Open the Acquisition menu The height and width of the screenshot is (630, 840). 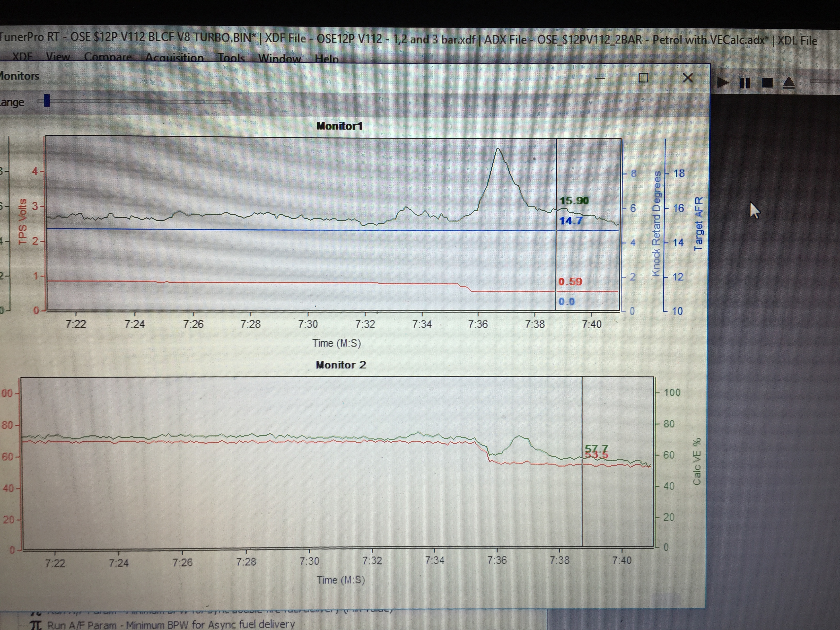point(174,58)
